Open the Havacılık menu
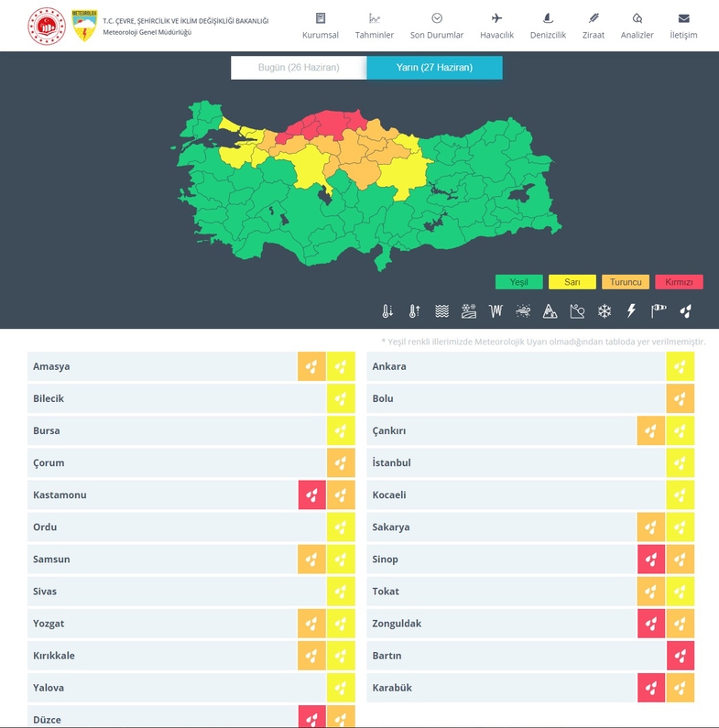Screen dimensions: 719x728 tap(497, 26)
